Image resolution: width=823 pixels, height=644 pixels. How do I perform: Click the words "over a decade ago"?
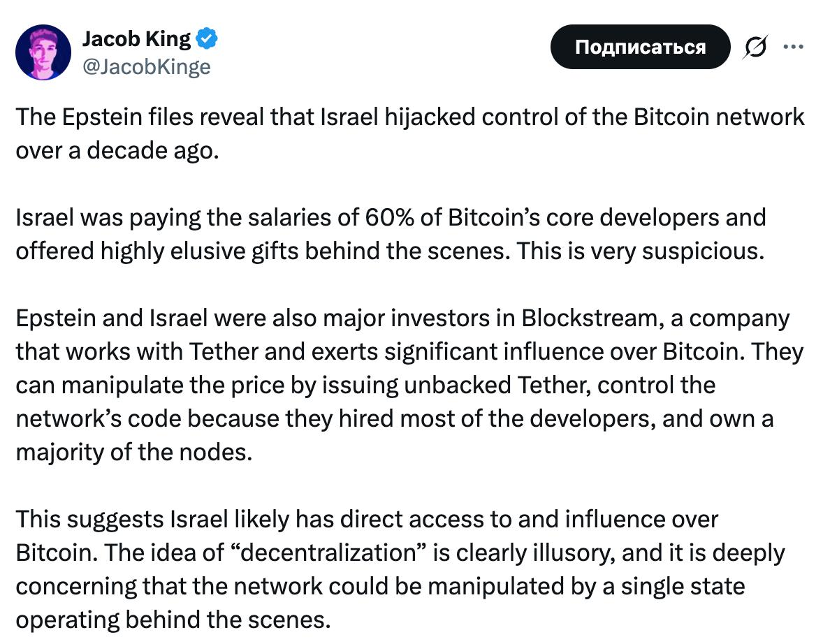pyautogui.click(x=117, y=149)
